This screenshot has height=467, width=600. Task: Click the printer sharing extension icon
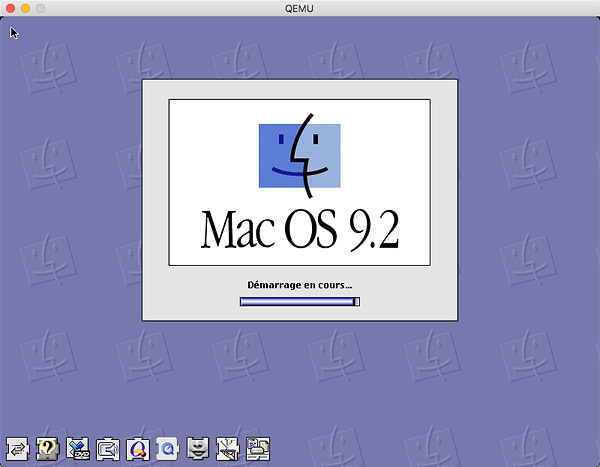pos(258,449)
